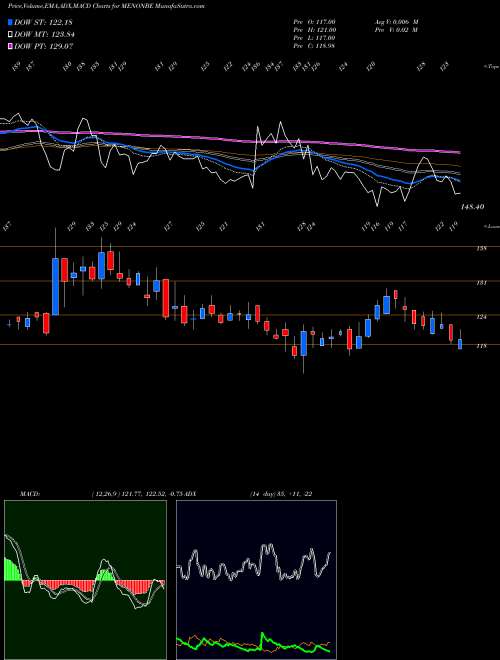Select the 'DOW ST: 122.18' legend label

coord(44,22)
